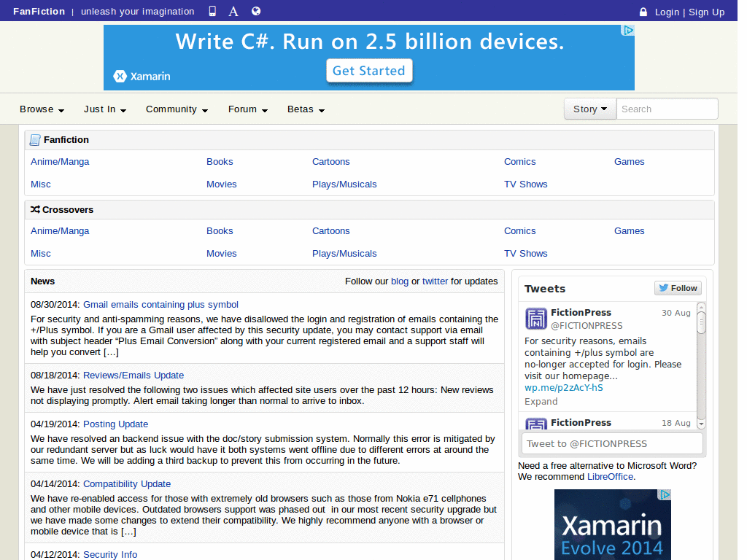Click the Login link
The image size is (747, 560).
click(667, 12)
